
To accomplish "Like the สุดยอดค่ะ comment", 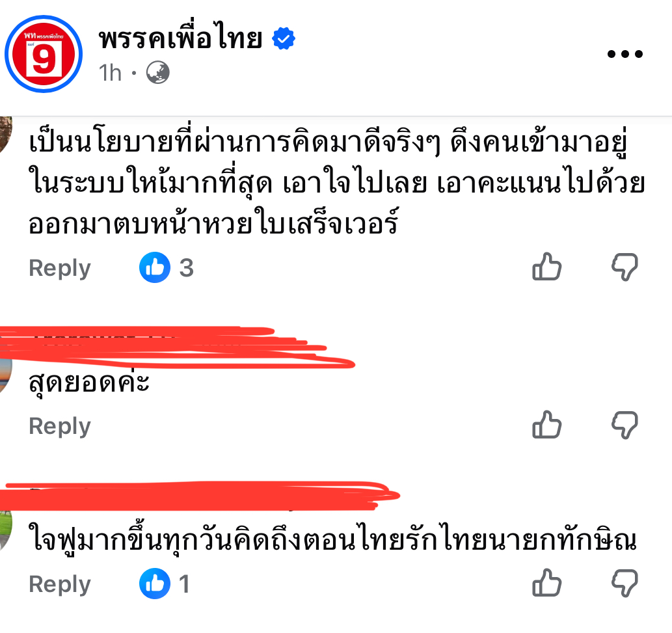I will [x=546, y=425].
